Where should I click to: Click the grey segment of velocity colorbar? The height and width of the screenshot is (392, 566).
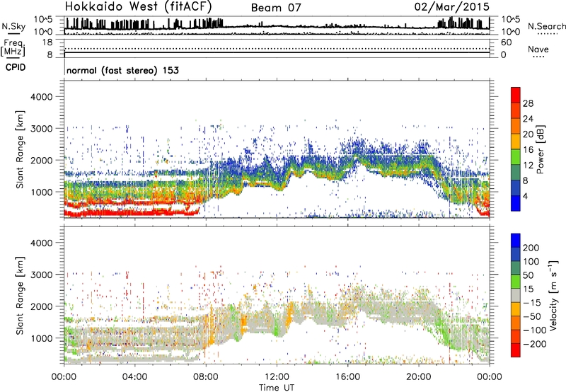coord(516,295)
